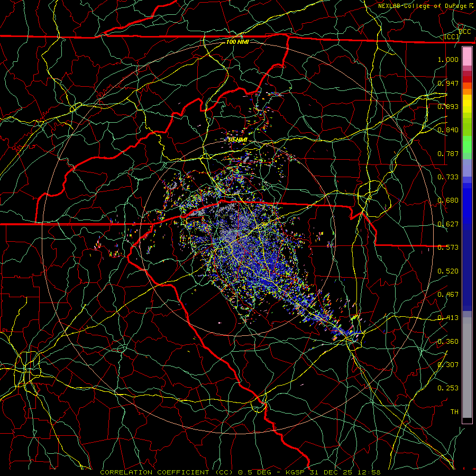Click the CORRELATION COEFFICIENT (CC) caption text
Screen dimensions: 476x476
166,472
